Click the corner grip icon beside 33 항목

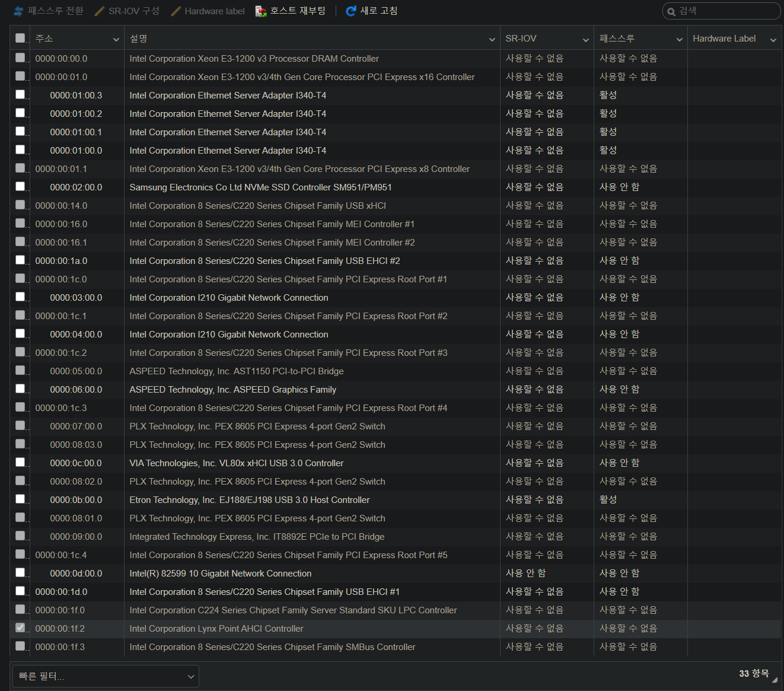coord(775,680)
